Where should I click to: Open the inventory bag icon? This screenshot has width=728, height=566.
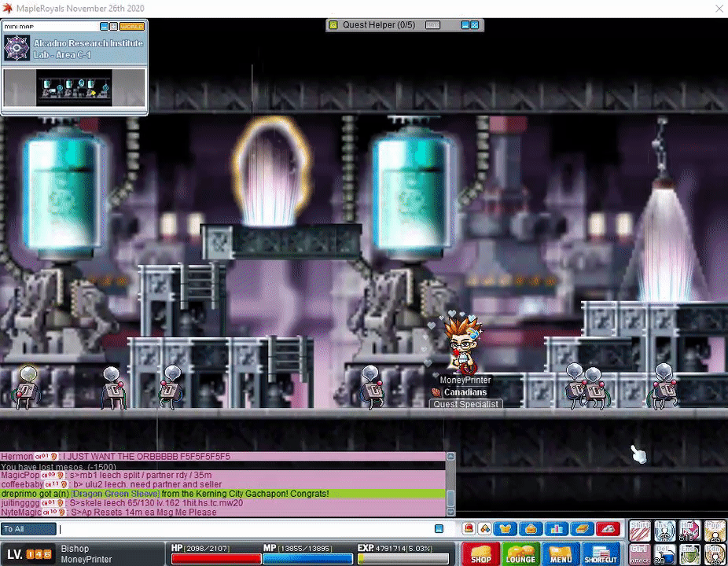click(531, 528)
